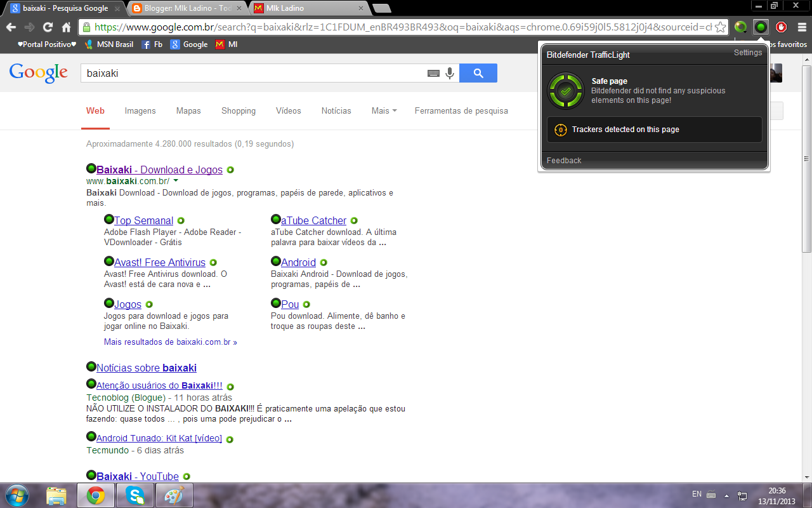
Task: Select the Shopping search tab
Action: pyautogui.click(x=239, y=110)
